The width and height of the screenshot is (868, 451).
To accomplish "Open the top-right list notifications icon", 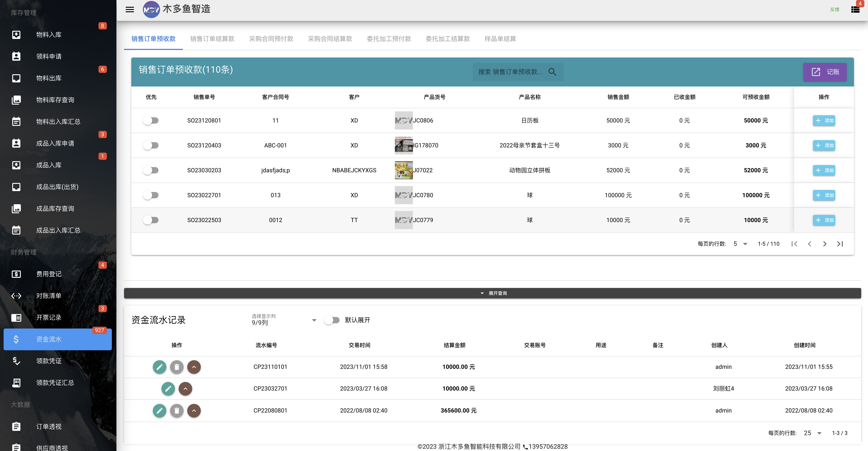I will click(x=855, y=10).
